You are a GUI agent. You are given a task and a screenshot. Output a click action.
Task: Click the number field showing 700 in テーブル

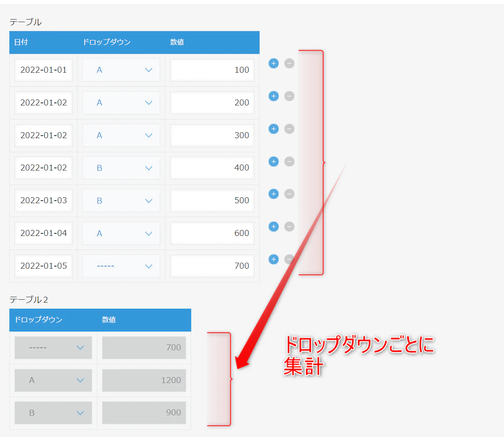point(212,266)
